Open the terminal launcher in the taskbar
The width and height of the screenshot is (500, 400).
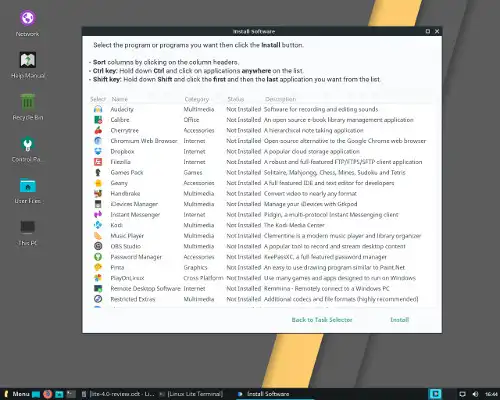point(71,394)
